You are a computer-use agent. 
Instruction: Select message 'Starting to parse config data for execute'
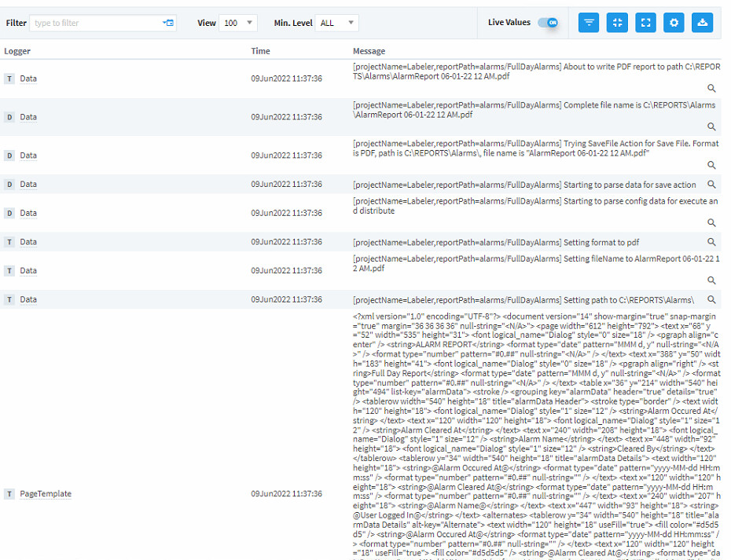[535, 206]
